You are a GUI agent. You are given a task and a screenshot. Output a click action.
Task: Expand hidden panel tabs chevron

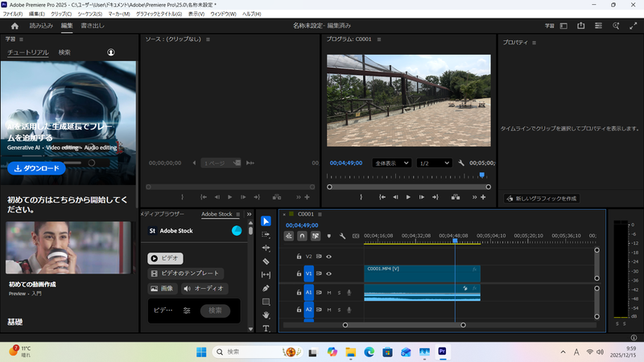point(249,214)
